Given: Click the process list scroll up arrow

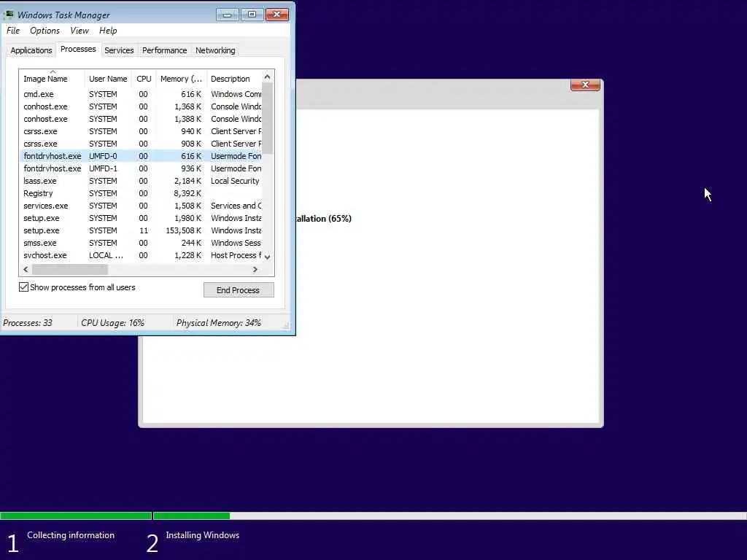Looking at the screenshot, I should 267,77.
